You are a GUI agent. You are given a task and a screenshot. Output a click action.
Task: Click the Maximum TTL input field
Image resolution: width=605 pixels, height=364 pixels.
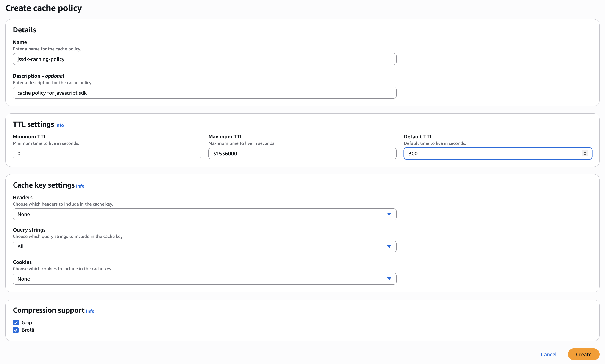click(302, 154)
